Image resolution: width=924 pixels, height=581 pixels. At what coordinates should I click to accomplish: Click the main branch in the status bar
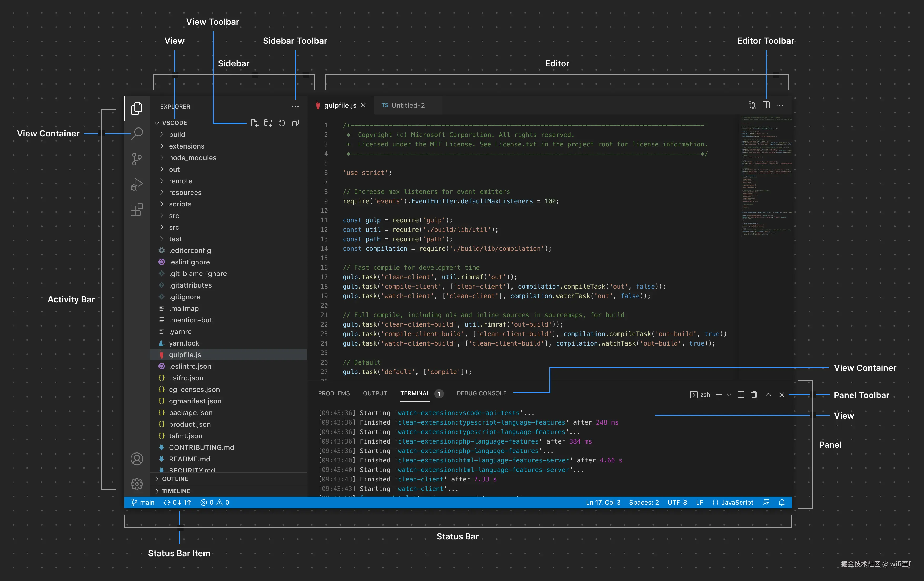coord(143,502)
